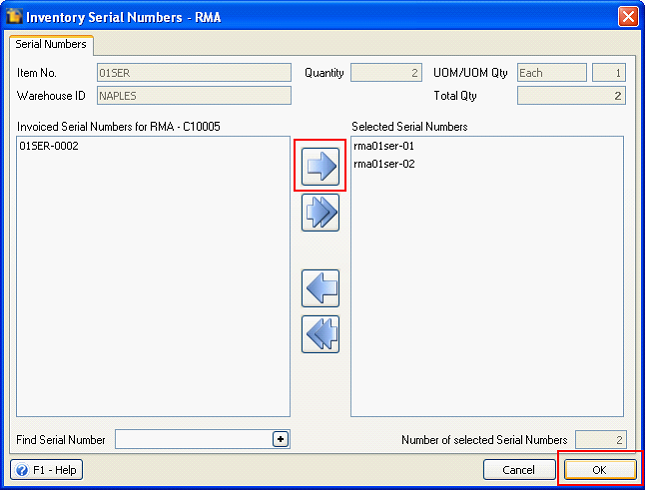Move selected serial number to right list
This screenshot has width=646, height=491.
coord(320,166)
